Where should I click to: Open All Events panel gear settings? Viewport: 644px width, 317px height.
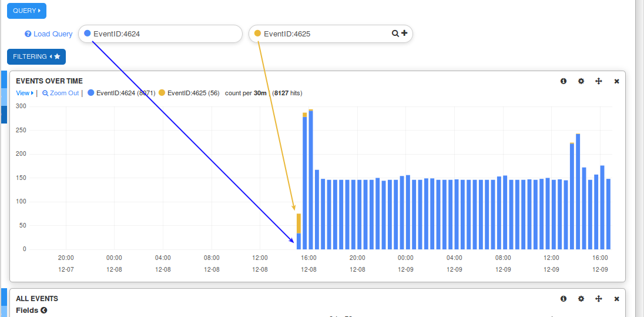(x=581, y=299)
